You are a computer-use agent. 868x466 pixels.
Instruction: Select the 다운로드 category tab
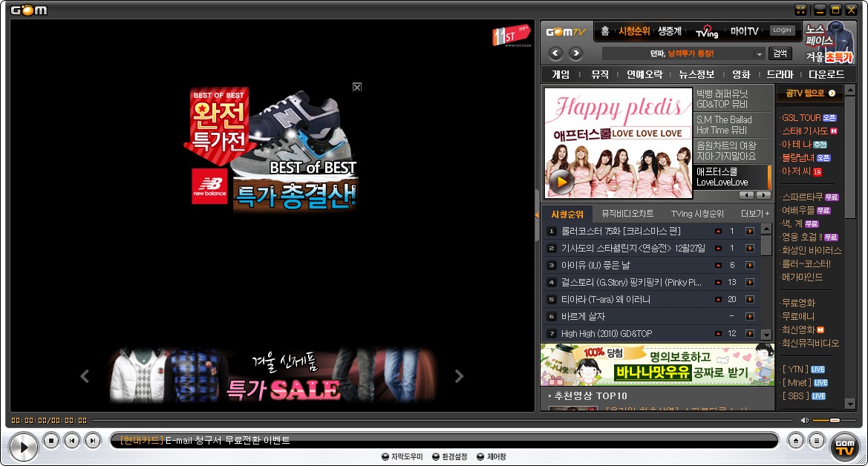(826, 74)
